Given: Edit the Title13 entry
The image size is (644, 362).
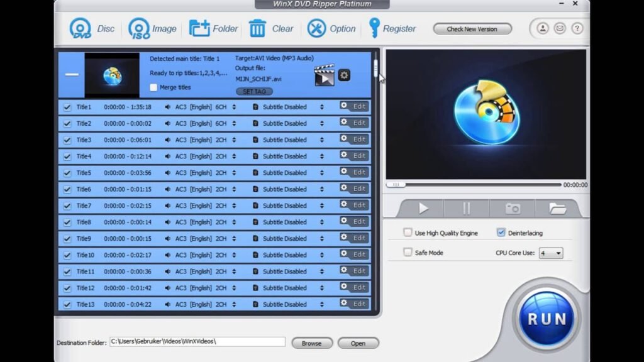Looking at the screenshot, I should point(354,304).
